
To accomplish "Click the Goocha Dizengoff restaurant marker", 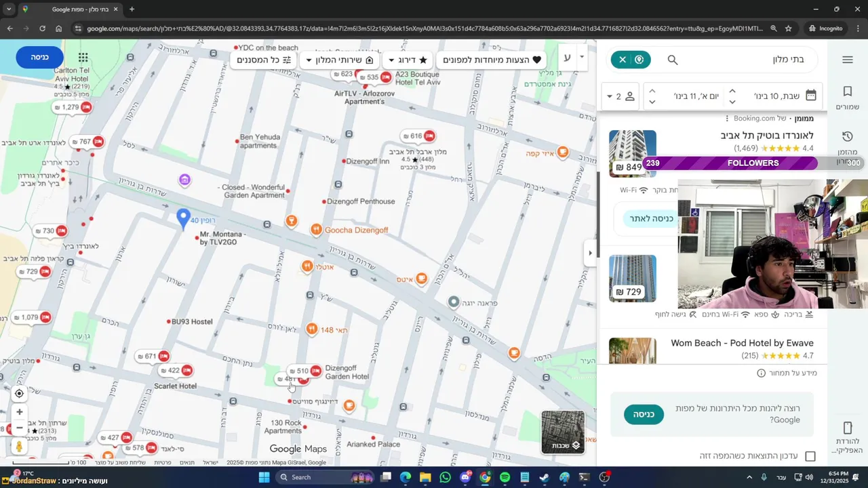I will click(316, 230).
